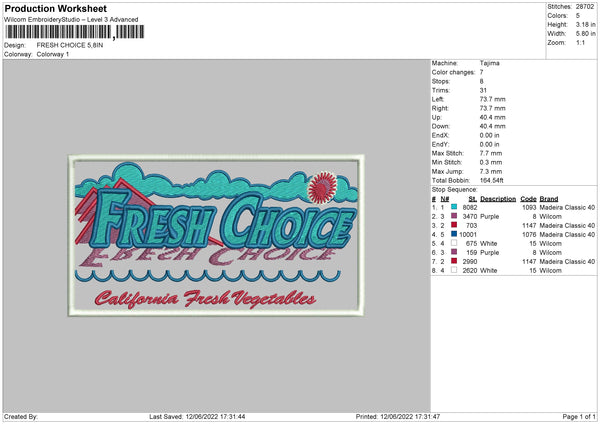Click the barcode under the worksheet title
This screenshot has width=600, height=424.
click(x=75, y=32)
